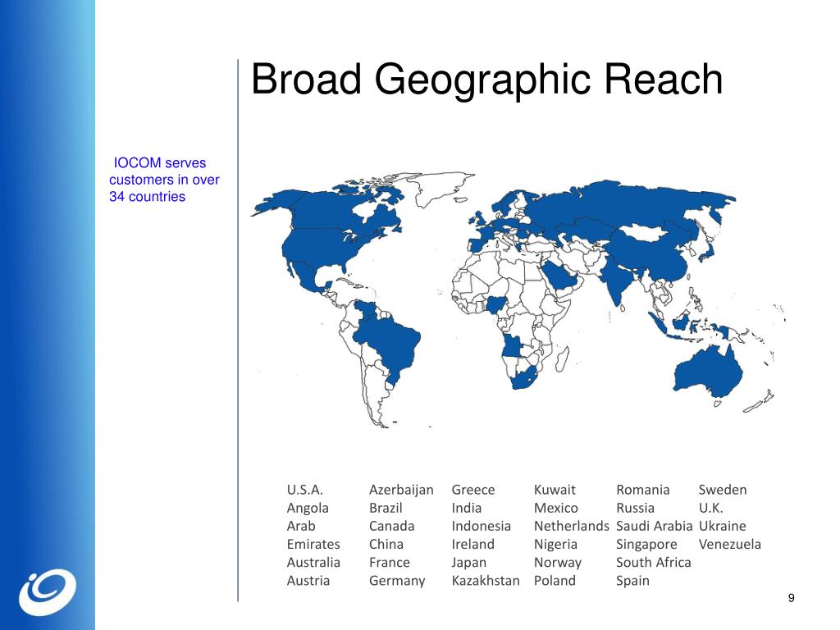Viewport: 840px width, 630px height.
Task: Click 'Romania' in the country list
Action: [x=643, y=490]
